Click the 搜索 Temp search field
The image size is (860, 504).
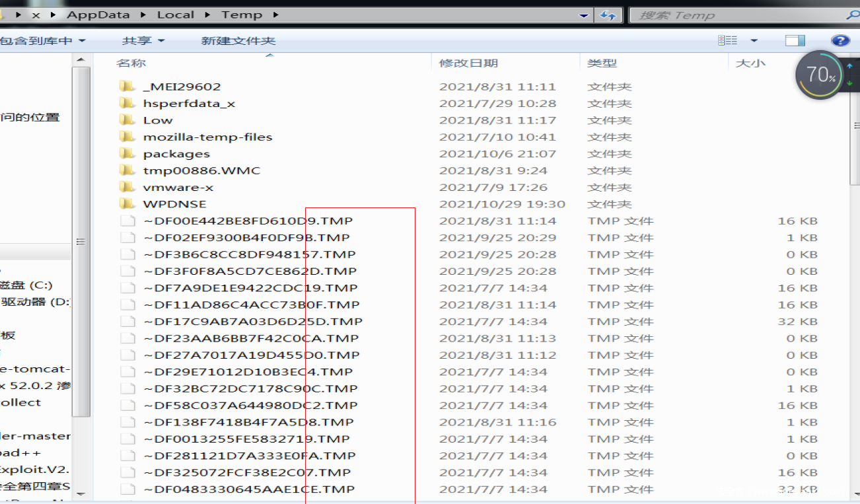[x=733, y=15]
